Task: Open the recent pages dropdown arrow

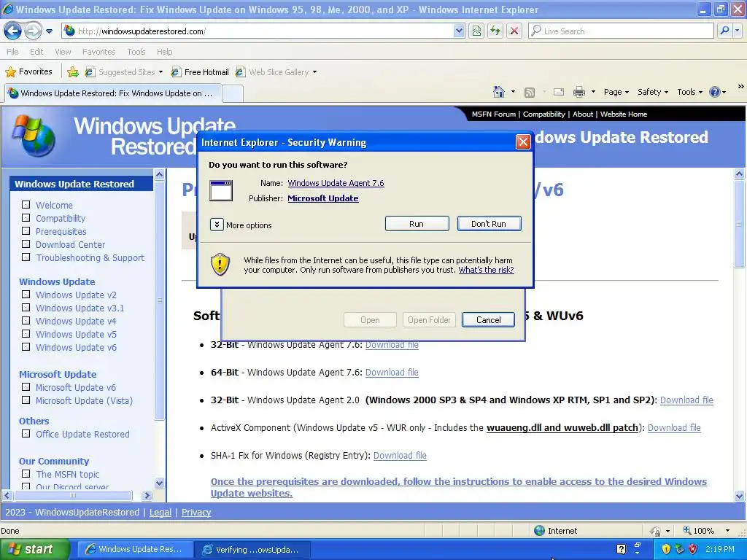Action: (49, 31)
